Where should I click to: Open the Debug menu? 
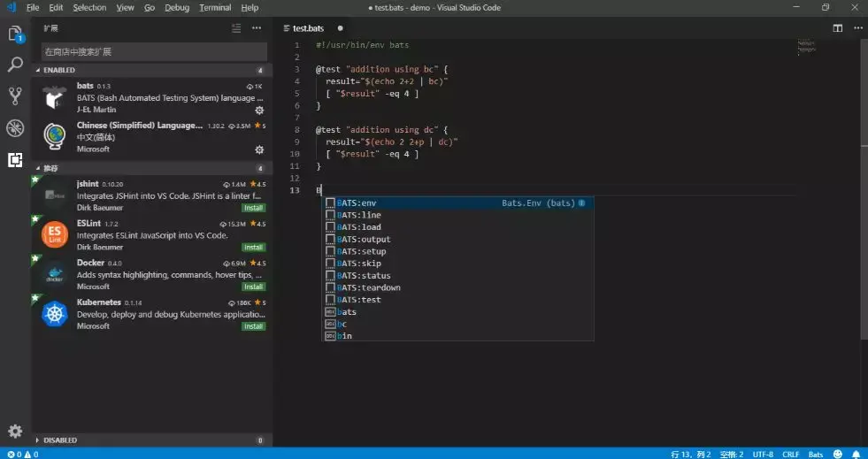[177, 8]
